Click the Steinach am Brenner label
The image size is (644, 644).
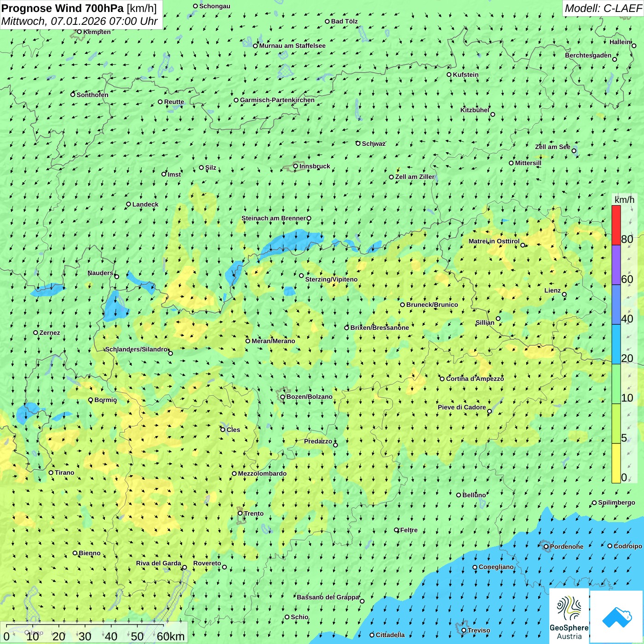click(274, 218)
